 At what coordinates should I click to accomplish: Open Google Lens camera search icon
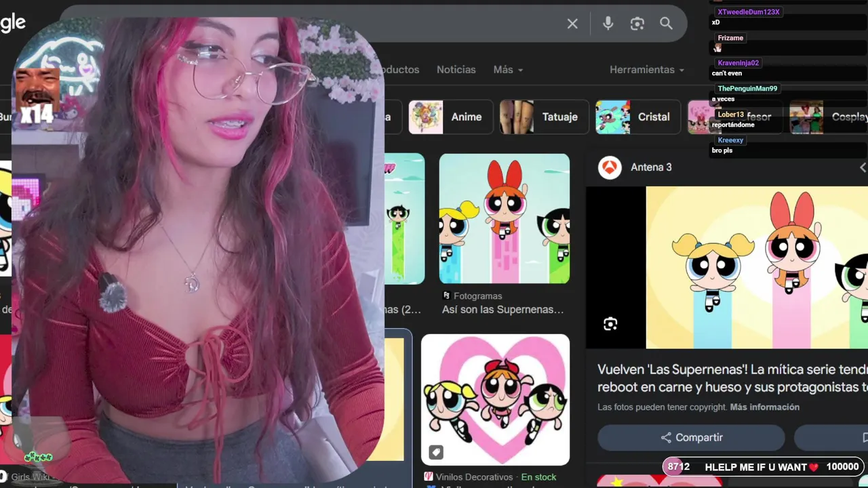coord(637,24)
